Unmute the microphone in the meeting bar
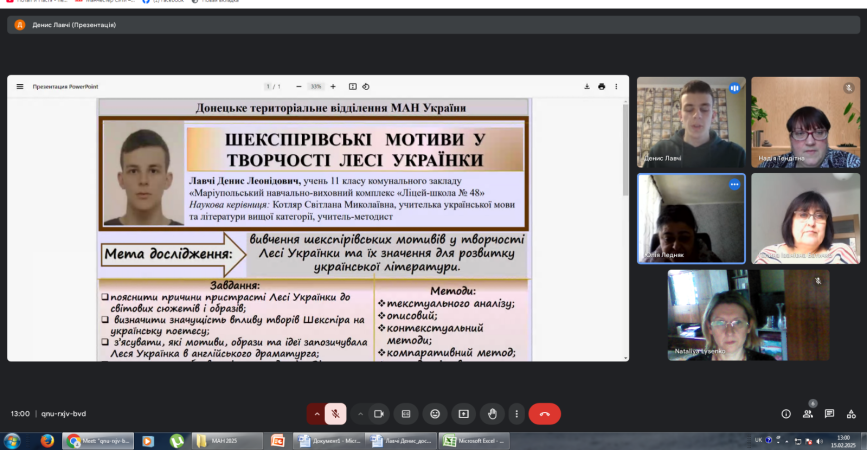 pyautogui.click(x=336, y=413)
